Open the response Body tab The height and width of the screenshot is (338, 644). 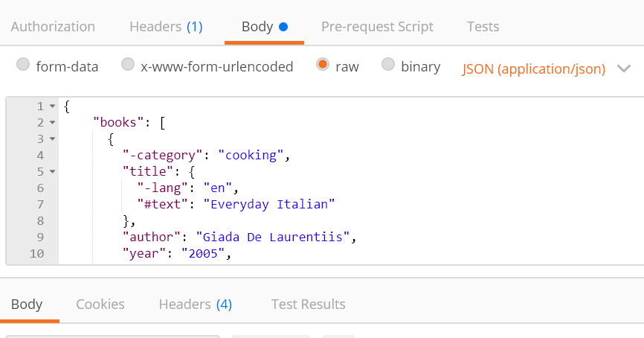(x=27, y=304)
